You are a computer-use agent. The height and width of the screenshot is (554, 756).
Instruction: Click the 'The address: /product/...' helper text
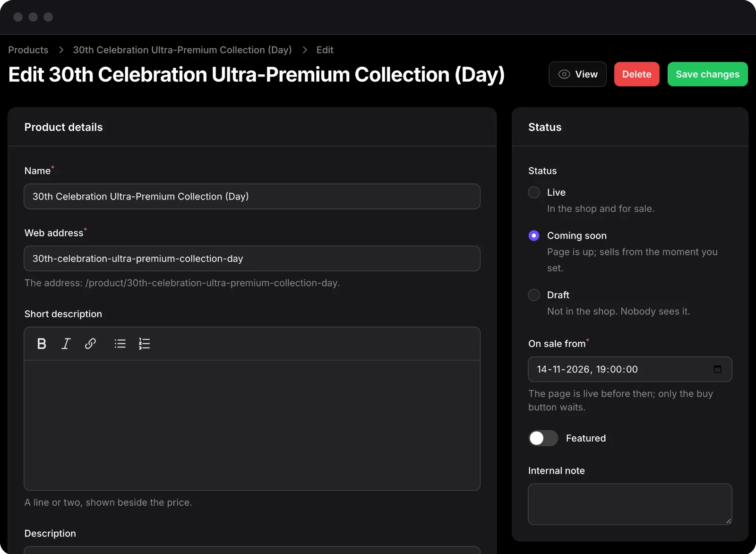(182, 283)
